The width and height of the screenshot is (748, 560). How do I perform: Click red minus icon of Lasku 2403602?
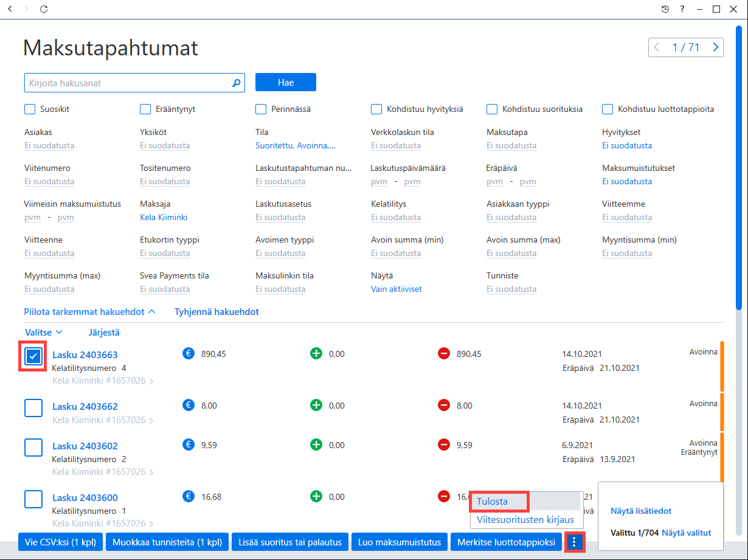444,444
